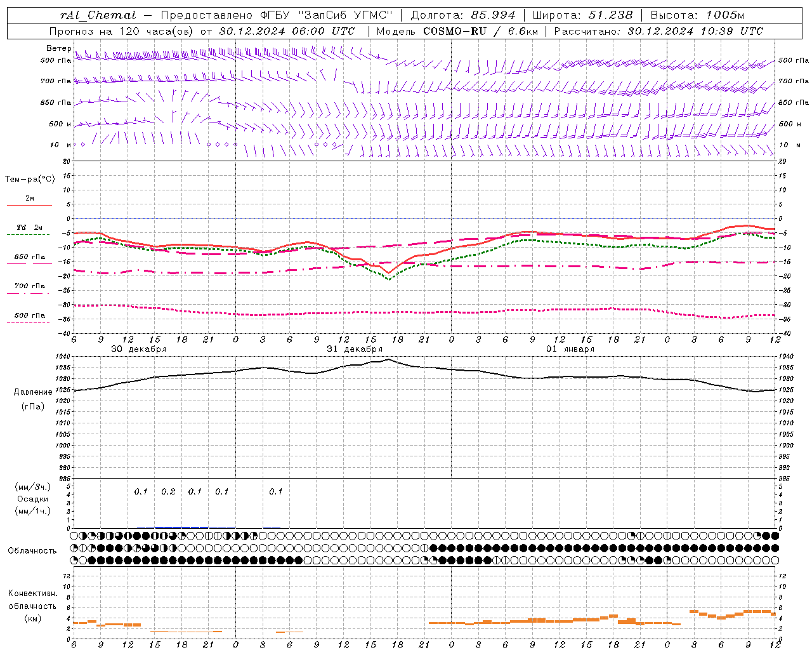This screenshot has height=650, width=812.
Task: Click the (мм/1ч.) precipitation unit label
Action: [x=33, y=511]
